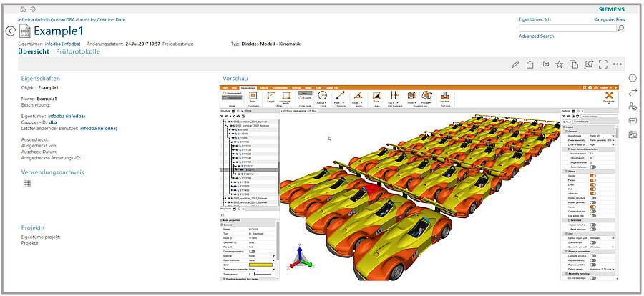Click the copy icon in toolbar
Screen dimensions: 644x296
(574, 64)
